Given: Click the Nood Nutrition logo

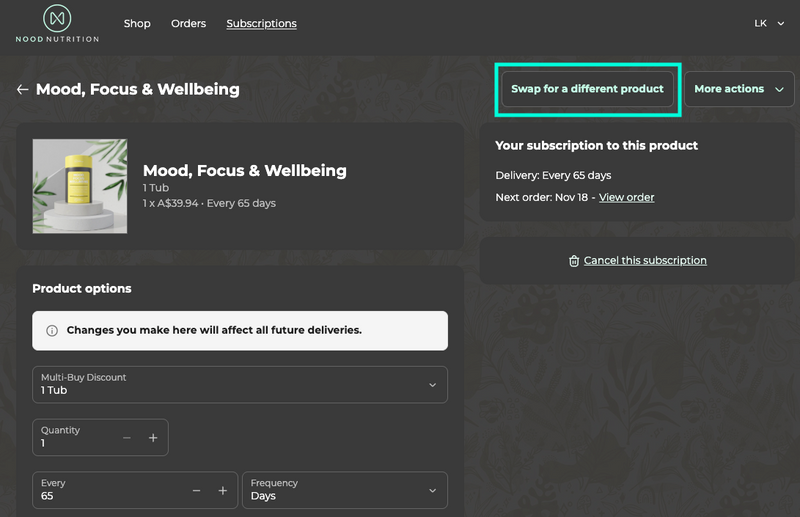Looking at the screenshot, I should (x=57, y=23).
